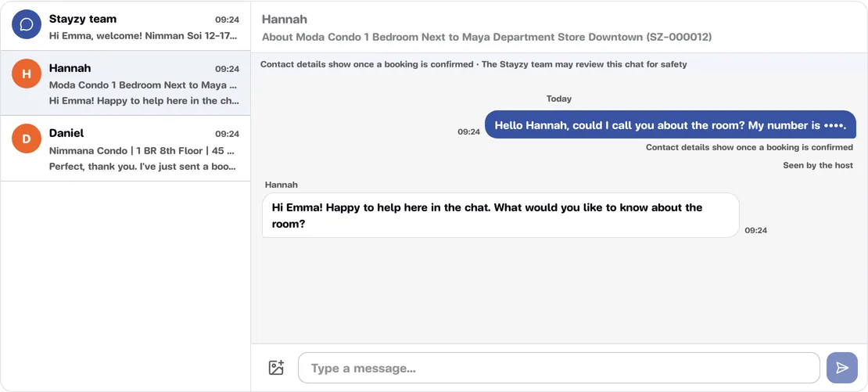Click the 09:24 timestamp beside sent message
Viewport: 868px width, 392px height.
[469, 131]
